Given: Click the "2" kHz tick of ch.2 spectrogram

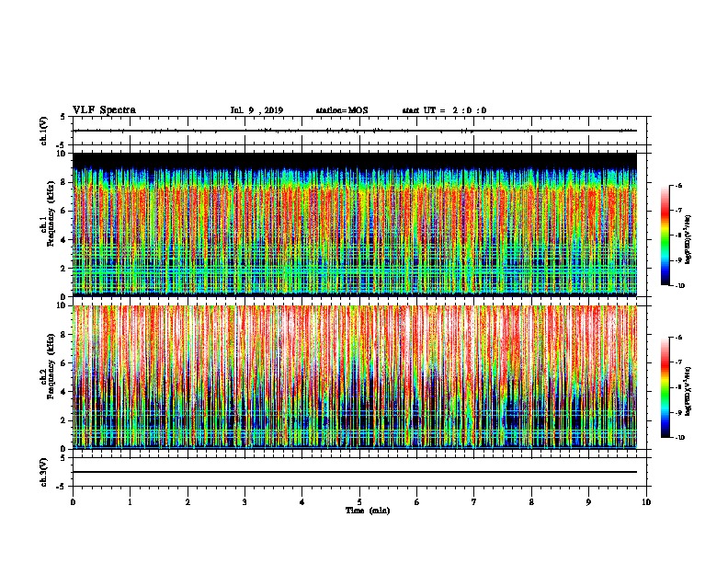Looking at the screenshot, I should pyautogui.click(x=63, y=420).
